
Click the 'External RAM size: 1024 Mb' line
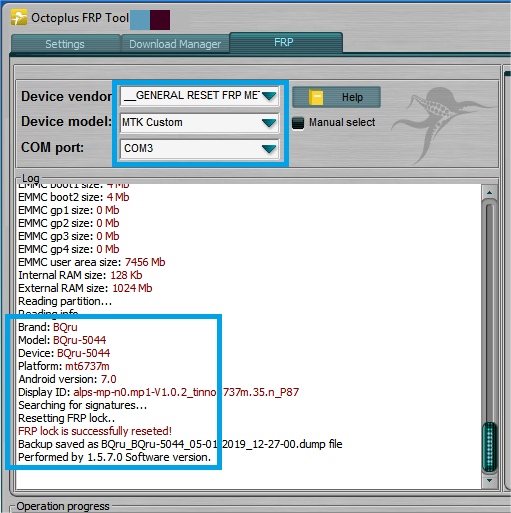tap(85, 288)
